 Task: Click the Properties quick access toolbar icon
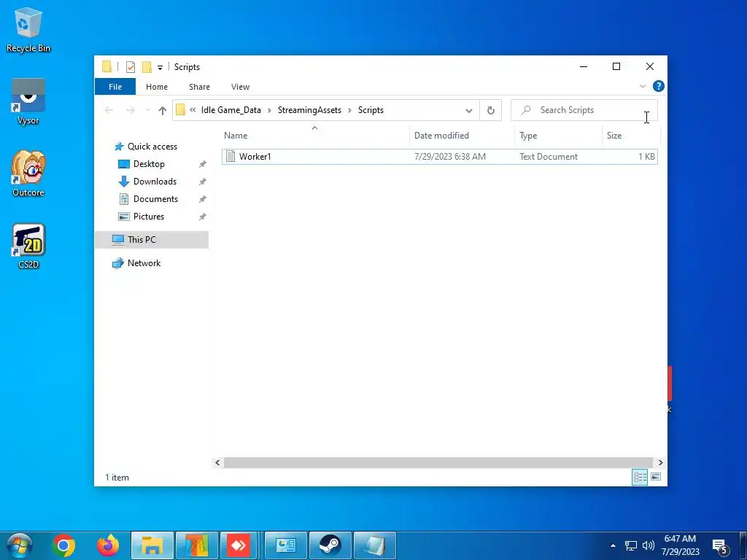coord(130,67)
